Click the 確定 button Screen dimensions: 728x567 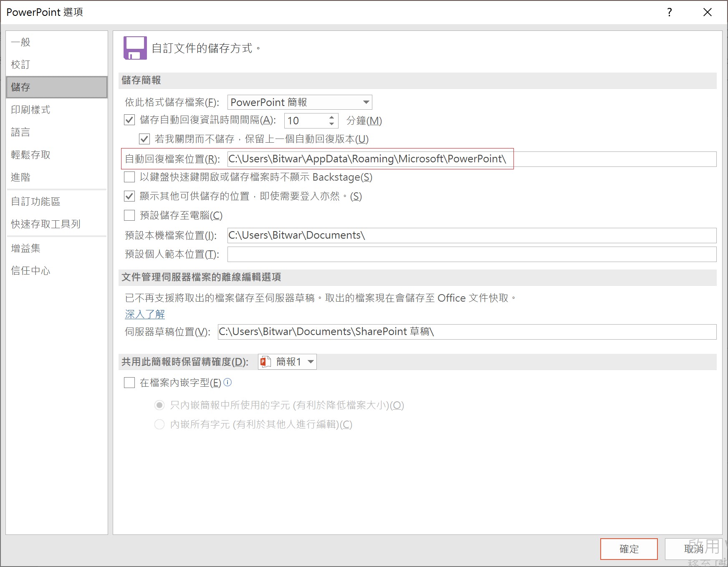[x=629, y=549]
